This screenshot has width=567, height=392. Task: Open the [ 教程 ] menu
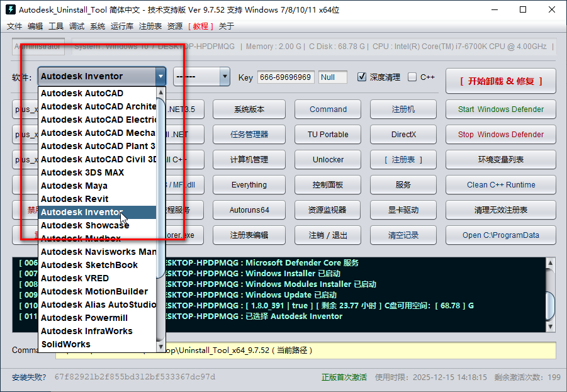click(200, 26)
